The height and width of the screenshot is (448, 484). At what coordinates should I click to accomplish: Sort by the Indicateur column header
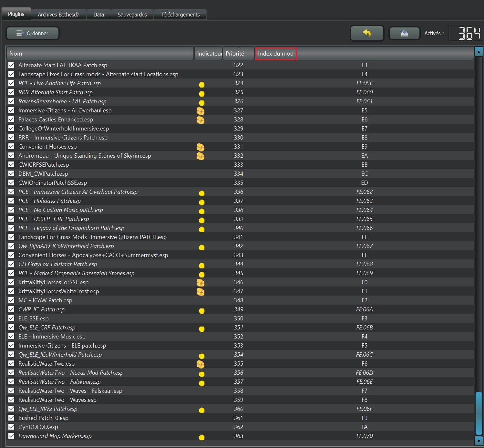208,54
